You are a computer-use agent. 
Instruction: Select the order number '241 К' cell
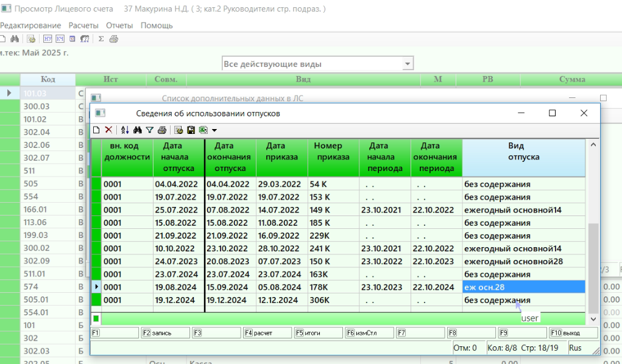pyautogui.click(x=333, y=248)
